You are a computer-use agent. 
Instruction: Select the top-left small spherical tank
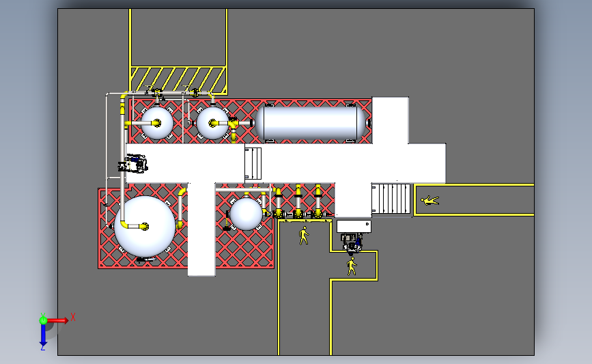click(157, 123)
